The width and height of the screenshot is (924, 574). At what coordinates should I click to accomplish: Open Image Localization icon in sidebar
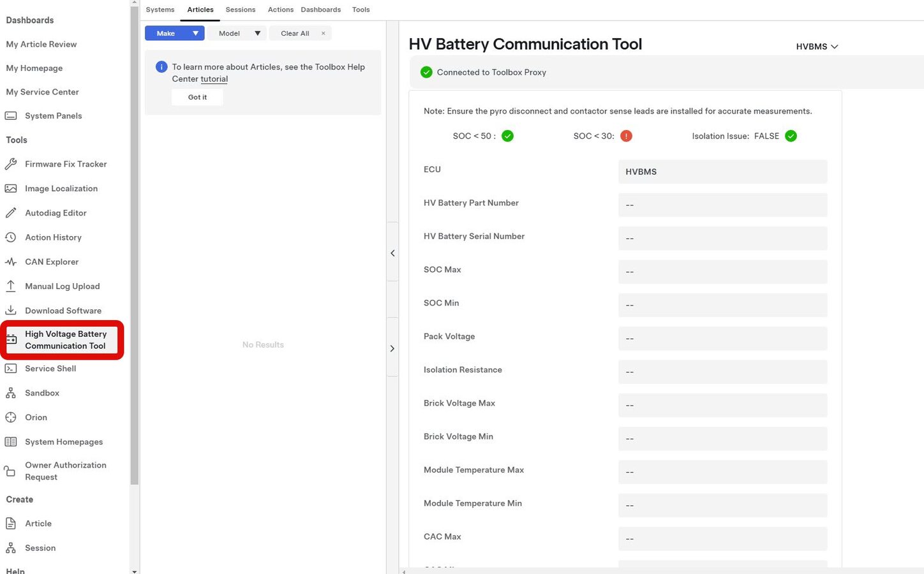point(11,189)
